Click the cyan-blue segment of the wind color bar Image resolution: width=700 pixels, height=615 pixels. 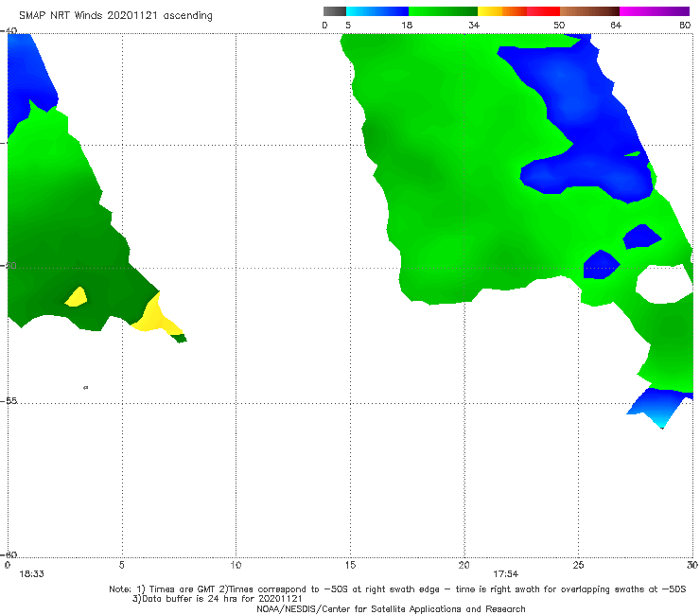[x=377, y=11]
